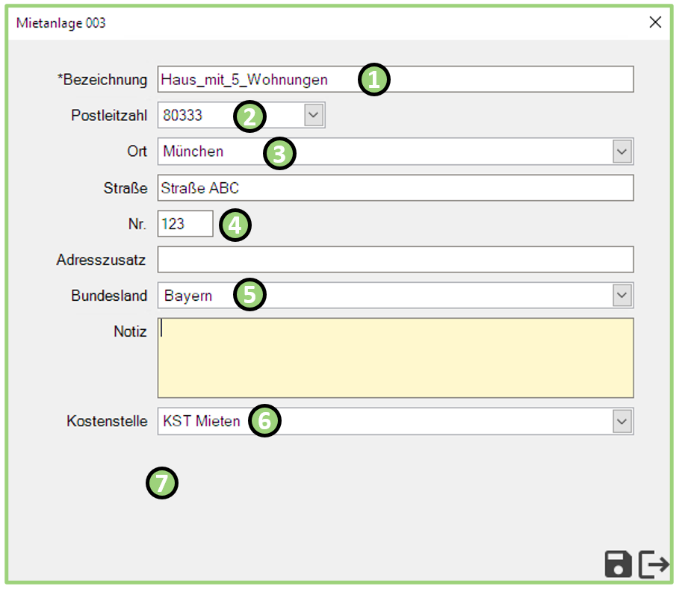The width and height of the screenshot is (679, 589).
Task: Click the Mietanlage 003 title bar text
Action: (61, 22)
